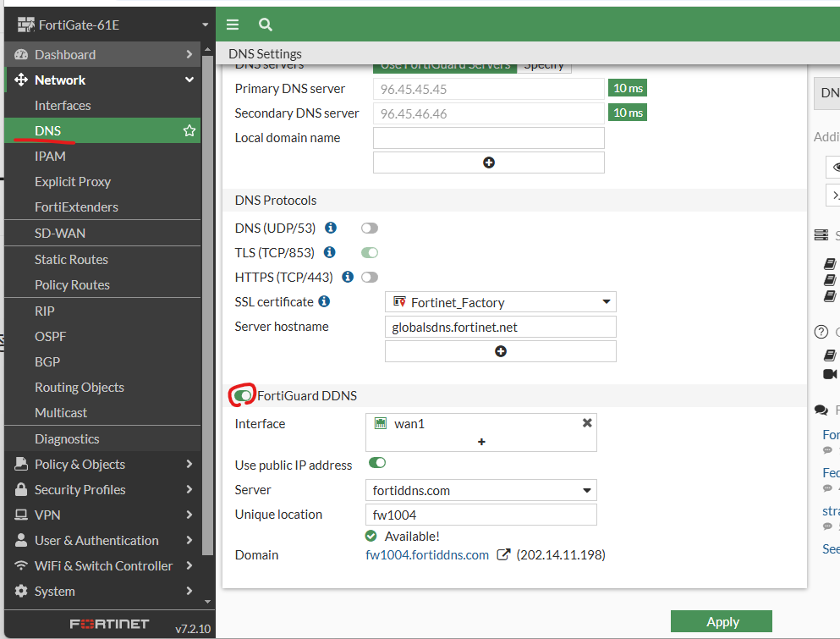
Task: Toggle HTTPS (TCP/443) protocol switch
Action: tap(369, 277)
